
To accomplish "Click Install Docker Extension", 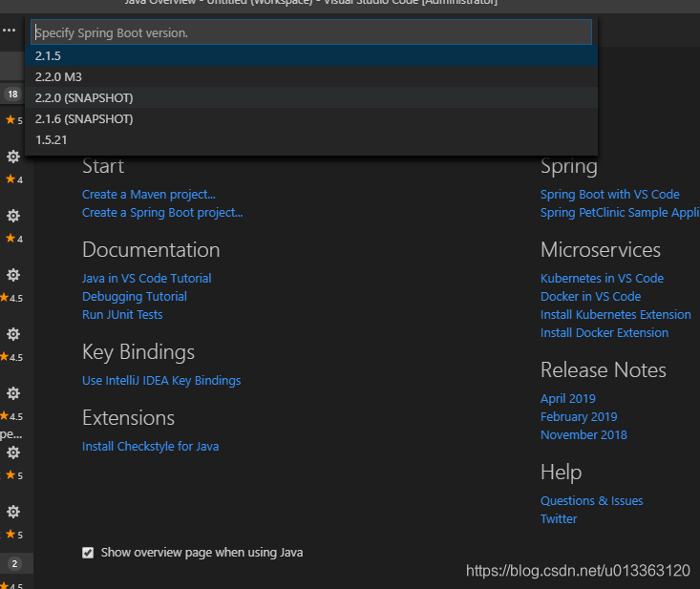I will pos(605,333).
